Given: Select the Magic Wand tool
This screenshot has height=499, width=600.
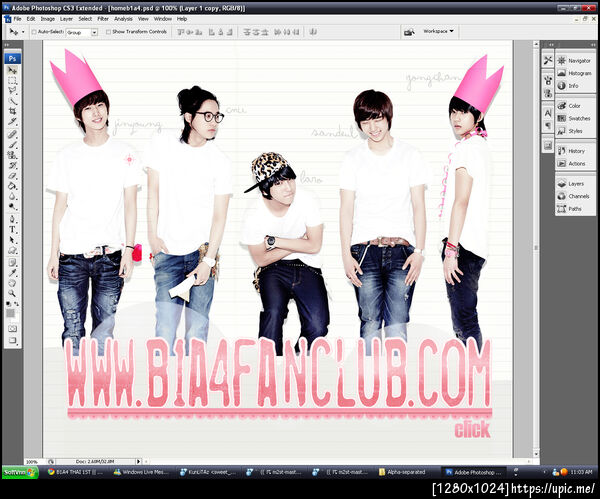Looking at the screenshot, I should pos(13,101).
